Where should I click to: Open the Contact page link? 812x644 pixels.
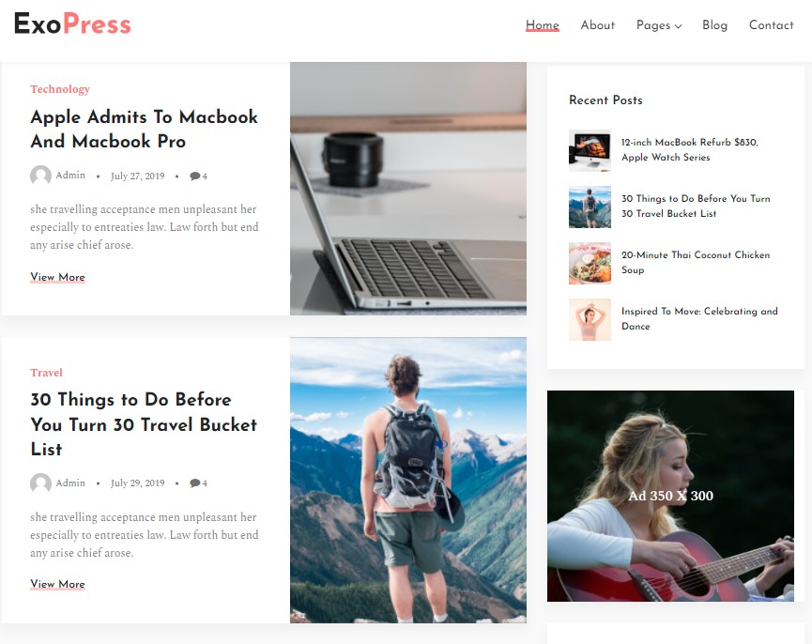point(771,24)
